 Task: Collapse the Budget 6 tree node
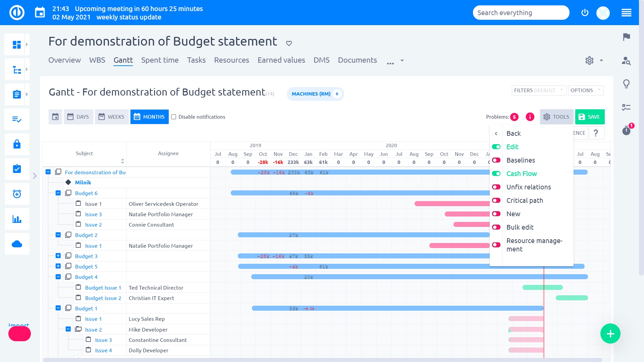pos(58,193)
